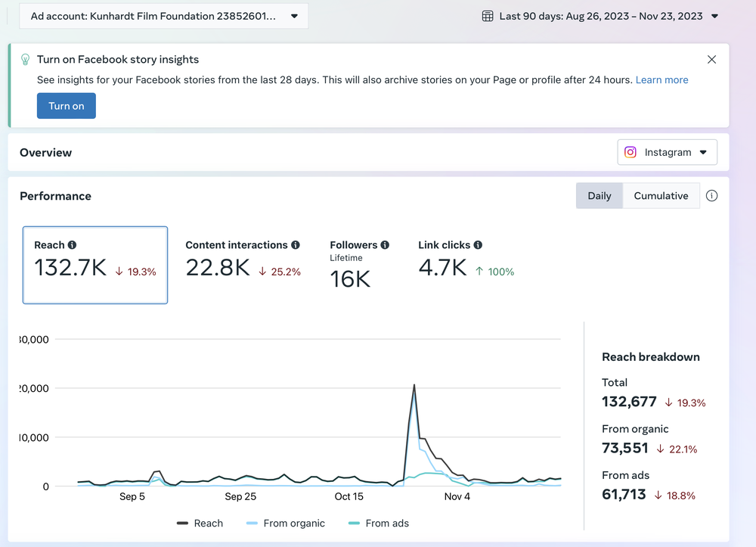Open the Ad account dropdown
The width and height of the screenshot is (756, 547).
point(163,16)
